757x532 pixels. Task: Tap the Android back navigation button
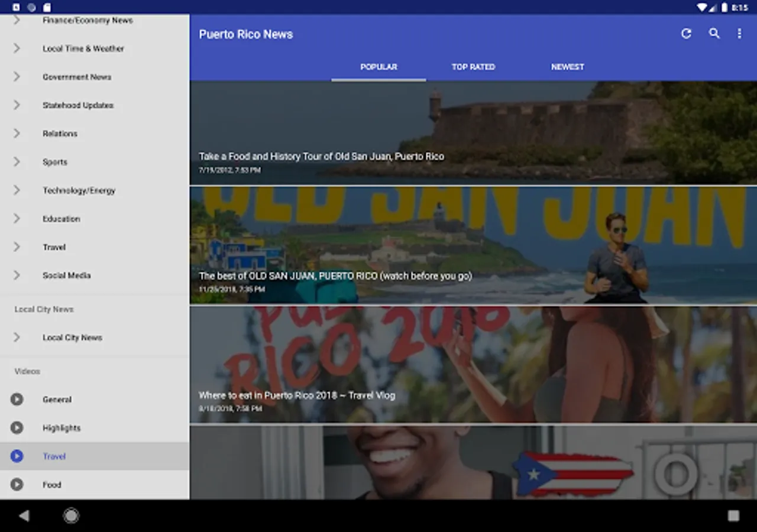pos(24,516)
